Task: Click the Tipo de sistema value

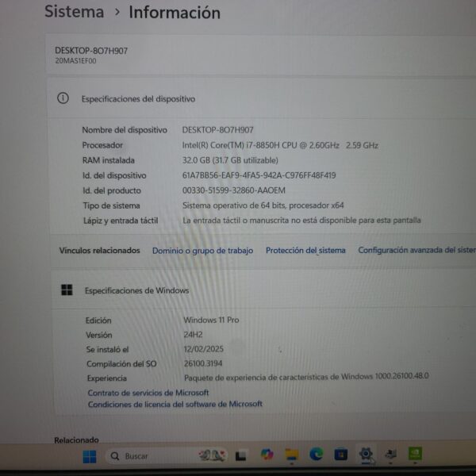Action: click(x=263, y=205)
